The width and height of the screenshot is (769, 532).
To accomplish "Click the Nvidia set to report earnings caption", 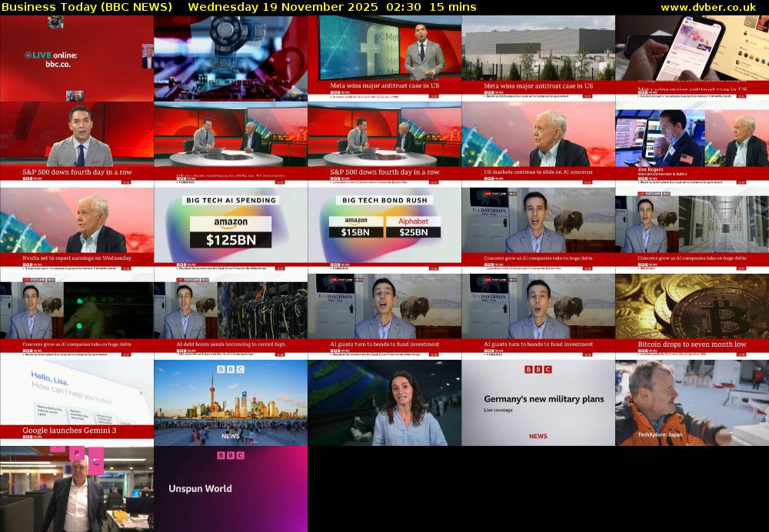I will (77, 258).
